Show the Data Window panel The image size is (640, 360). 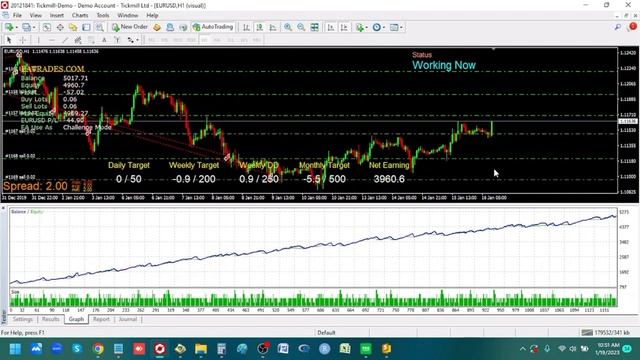click(x=60, y=27)
